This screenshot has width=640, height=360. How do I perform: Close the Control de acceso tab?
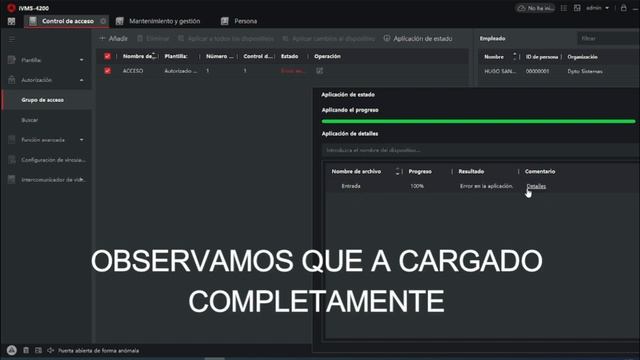103,21
